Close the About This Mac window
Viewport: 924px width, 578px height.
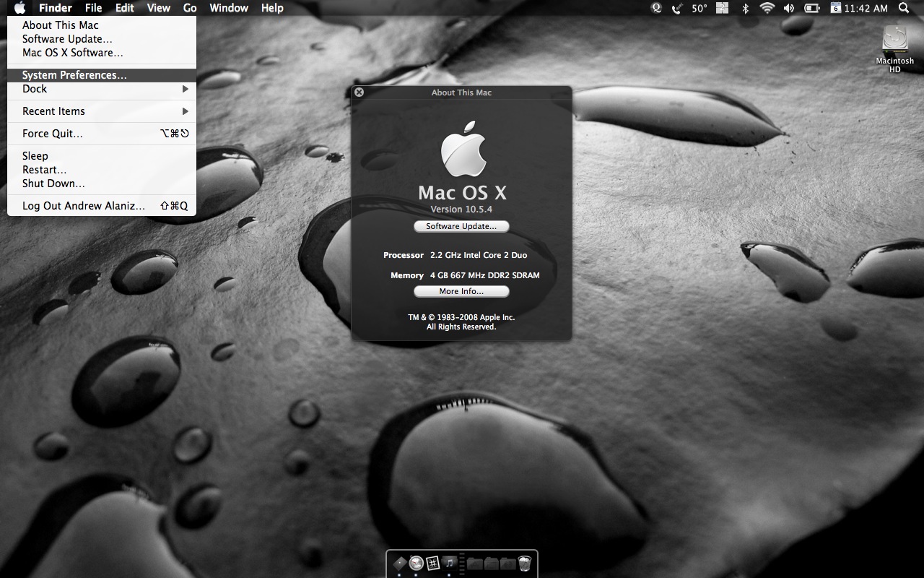[359, 92]
